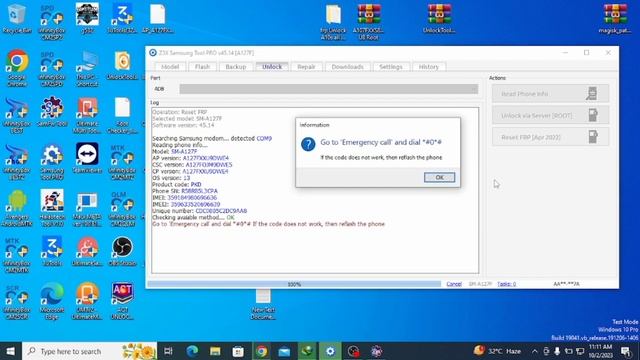The width and height of the screenshot is (640, 360).
Task: Show hidden system tray icons
Action: coord(535,351)
